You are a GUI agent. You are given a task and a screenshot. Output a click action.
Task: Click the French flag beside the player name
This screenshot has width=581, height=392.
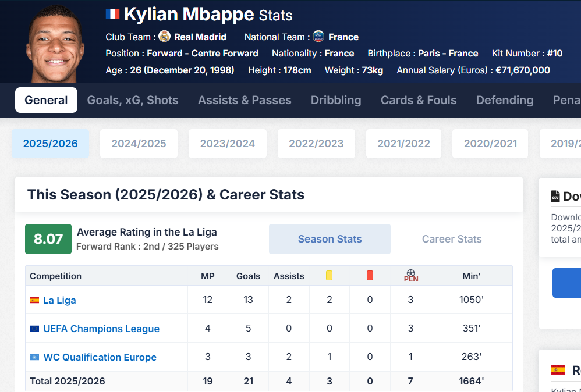click(112, 14)
